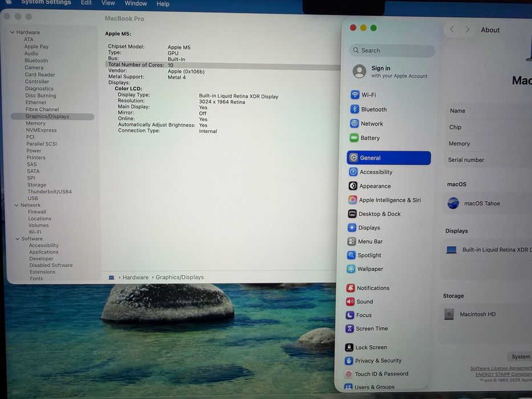The image size is (532, 399).
Task: Open the Help menu
Action: tap(163, 4)
